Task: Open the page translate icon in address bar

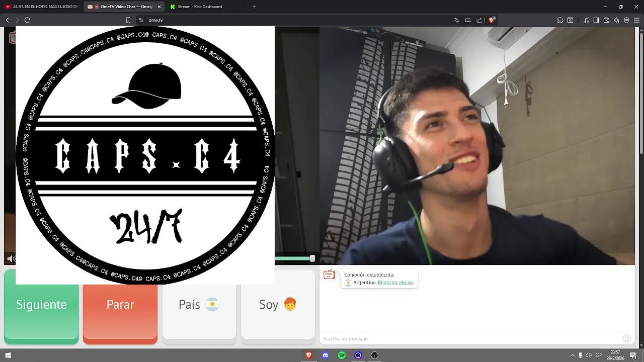Action: tap(456, 20)
